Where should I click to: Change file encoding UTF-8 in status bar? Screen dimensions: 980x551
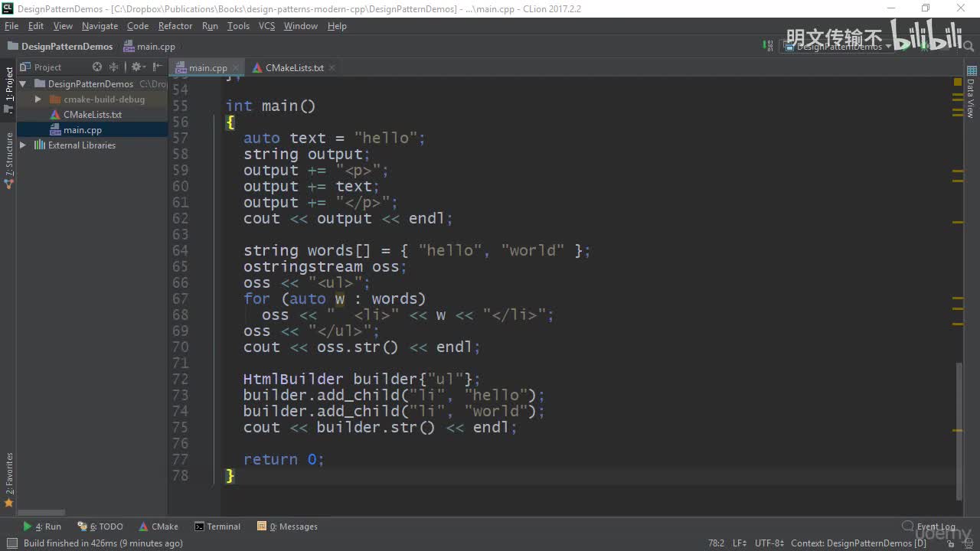(769, 543)
